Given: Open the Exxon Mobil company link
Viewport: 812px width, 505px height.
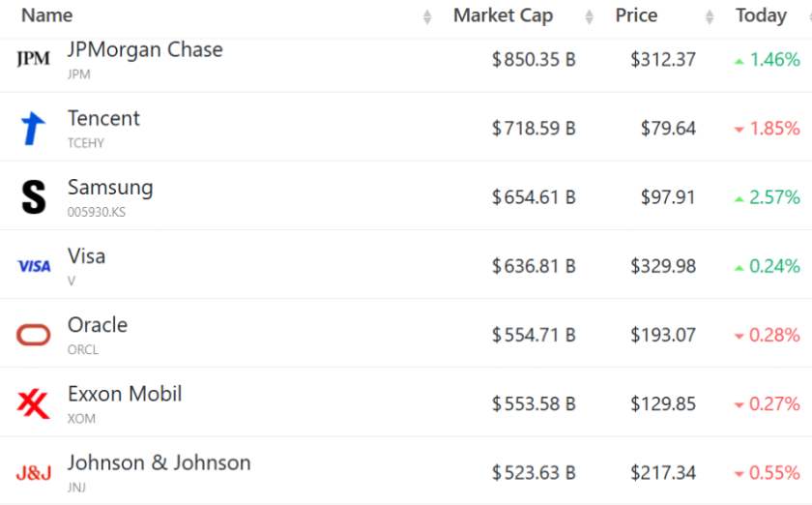Looking at the screenshot, I should tap(125, 394).
